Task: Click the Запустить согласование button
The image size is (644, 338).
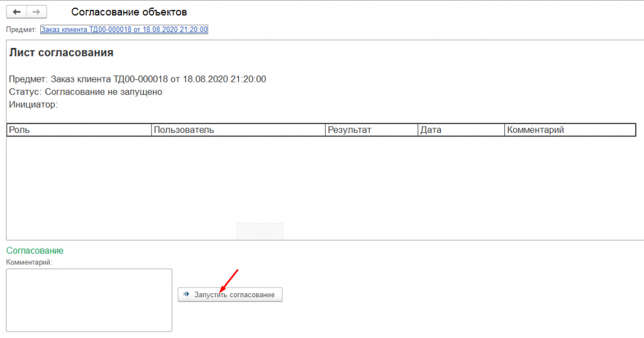Action: (230, 295)
